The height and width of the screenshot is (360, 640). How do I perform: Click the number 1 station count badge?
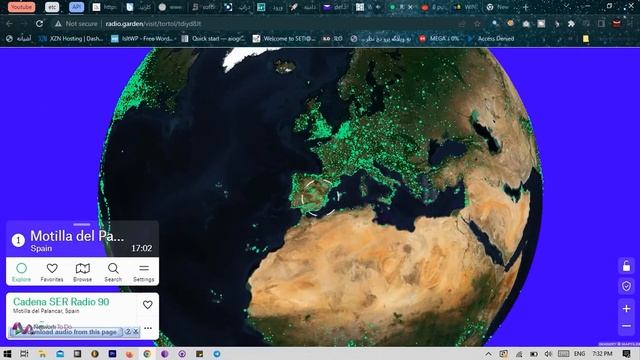click(18, 240)
